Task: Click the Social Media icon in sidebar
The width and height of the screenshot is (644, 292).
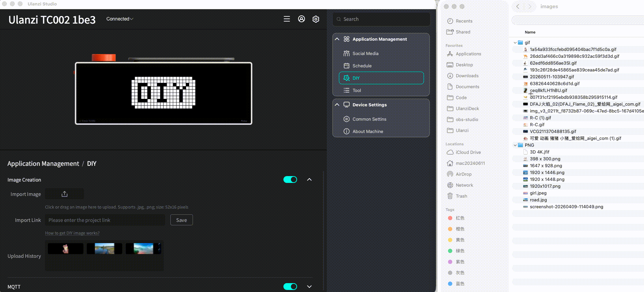Action: 347,53
